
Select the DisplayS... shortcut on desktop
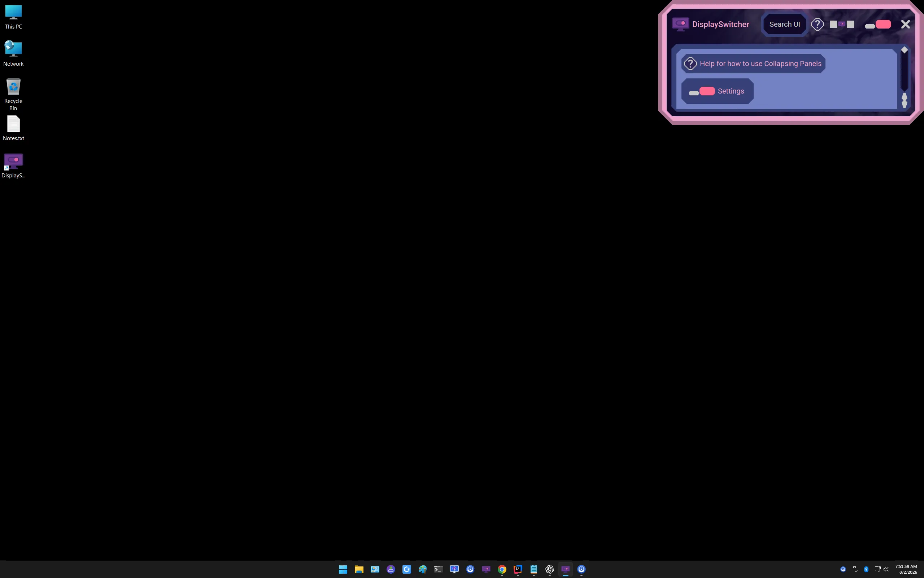[x=13, y=166]
